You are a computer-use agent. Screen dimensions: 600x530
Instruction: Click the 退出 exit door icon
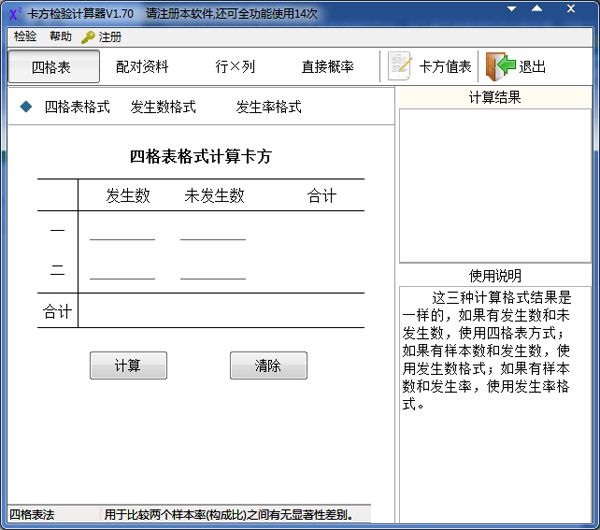(500, 67)
